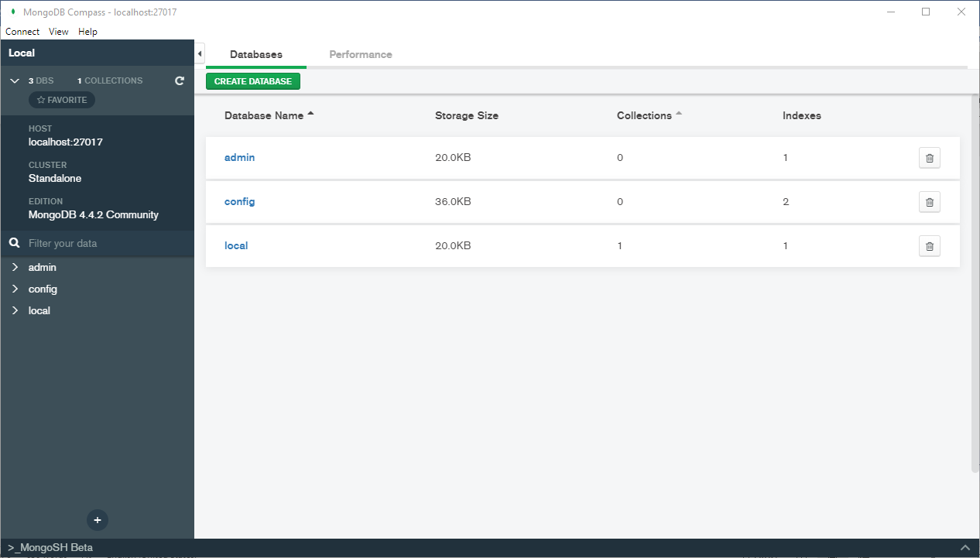Open the Help menu
The width and height of the screenshot is (980, 558).
click(x=87, y=32)
